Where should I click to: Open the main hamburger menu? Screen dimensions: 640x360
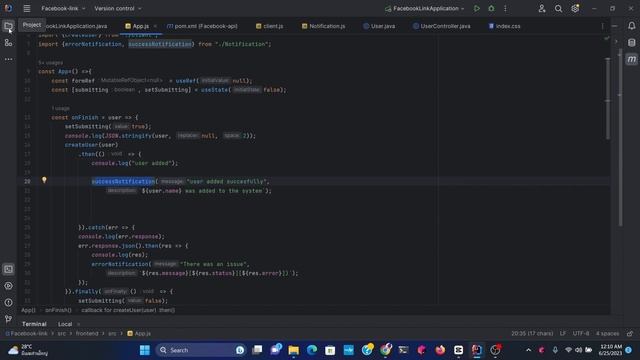click(x=27, y=9)
